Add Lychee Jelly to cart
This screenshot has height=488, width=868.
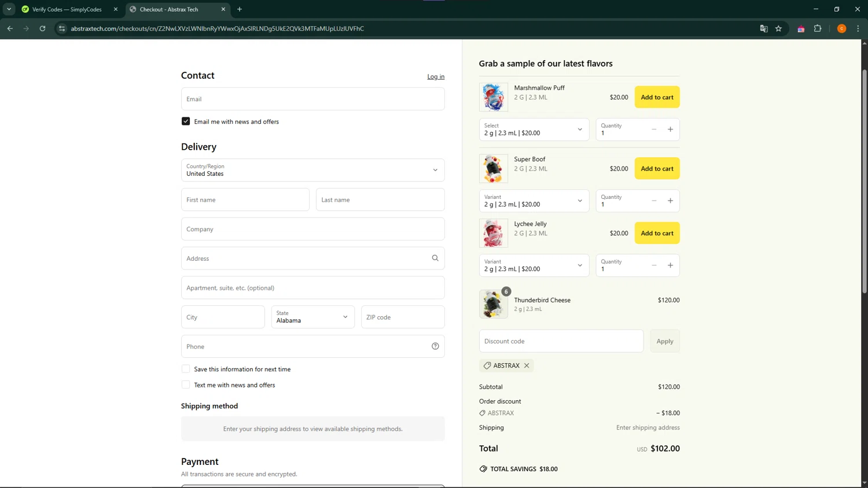point(657,233)
